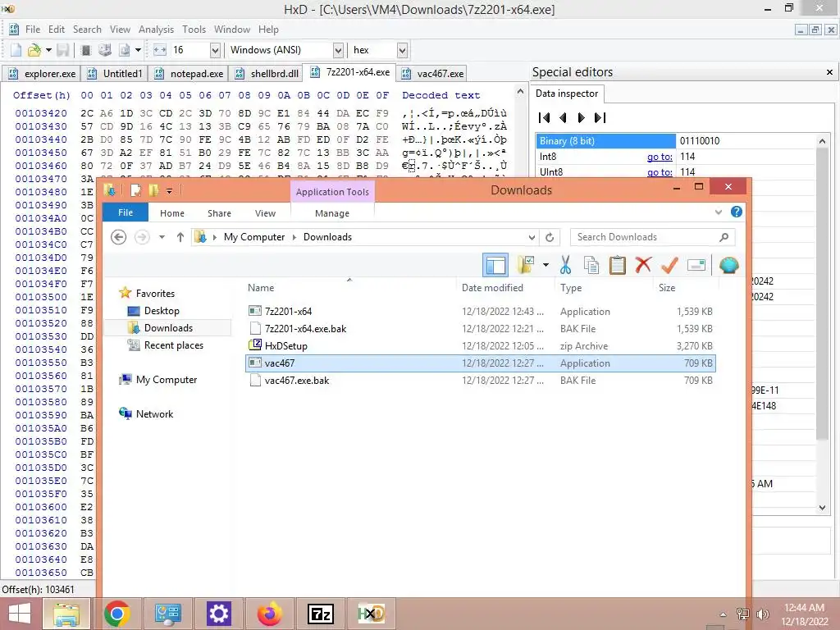Open the HxD Analysis menu

(156, 30)
